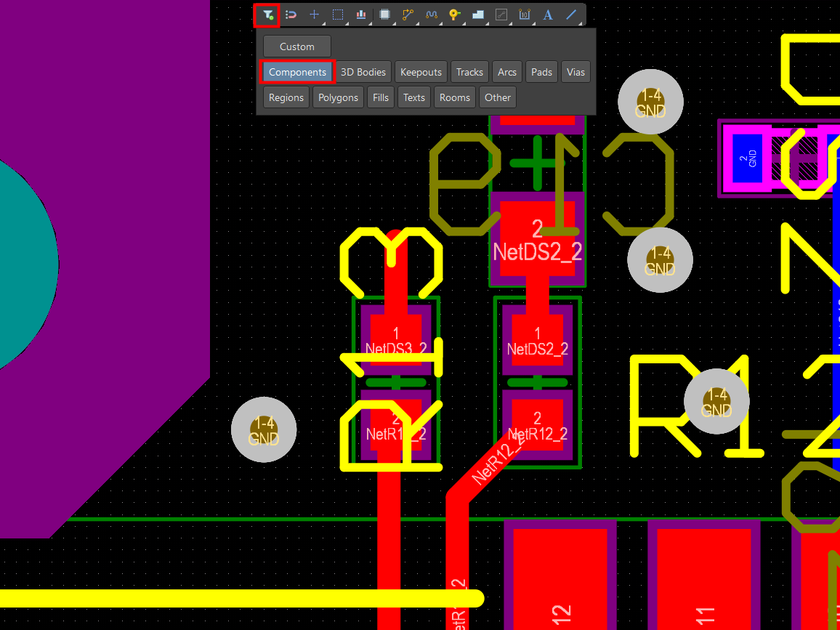This screenshot has width=840, height=630.
Task: Expand the linear dimension tool
Action: coord(525,15)
